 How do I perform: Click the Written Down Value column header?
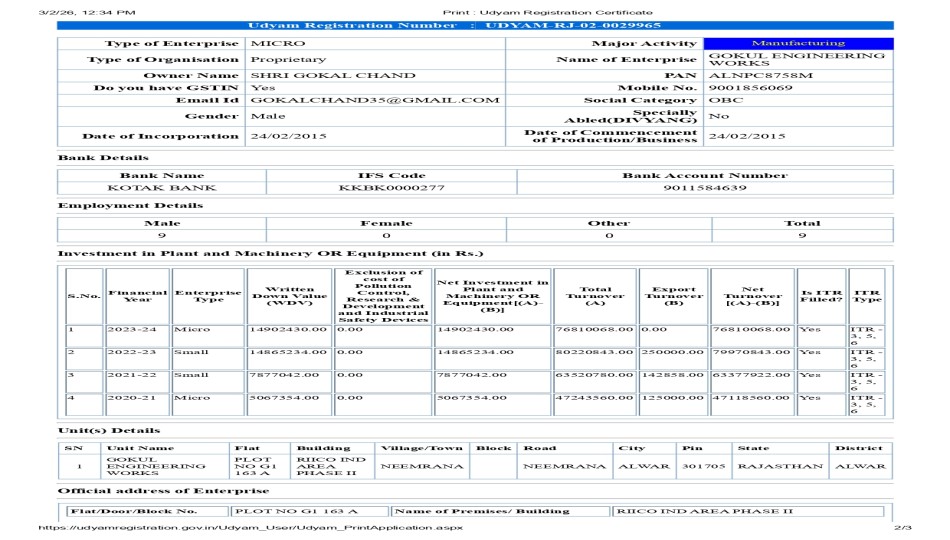(290, 296)
